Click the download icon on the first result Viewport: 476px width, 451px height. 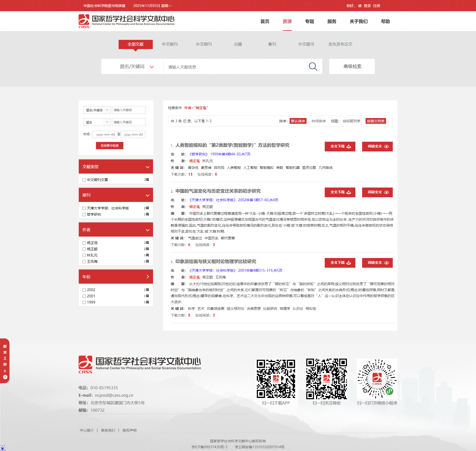click(x=349, y=146)
